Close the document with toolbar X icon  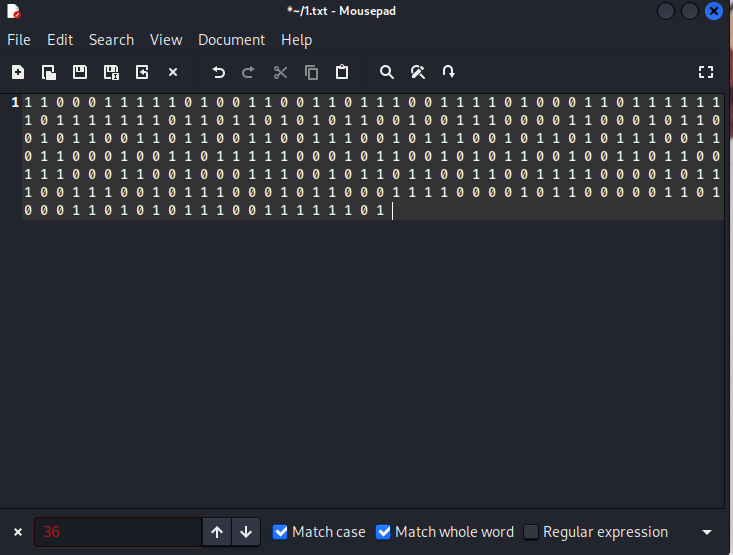[x=173, y=72]
